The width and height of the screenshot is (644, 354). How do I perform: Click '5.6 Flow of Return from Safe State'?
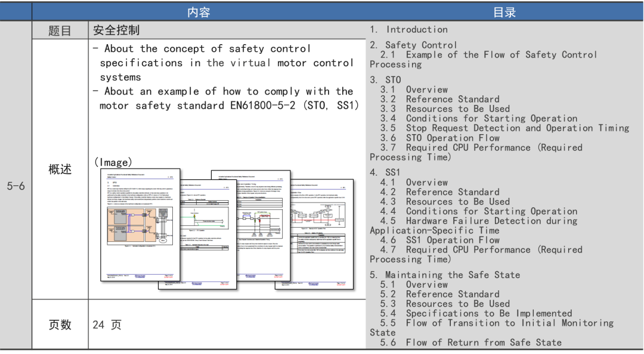coord(470,343)
